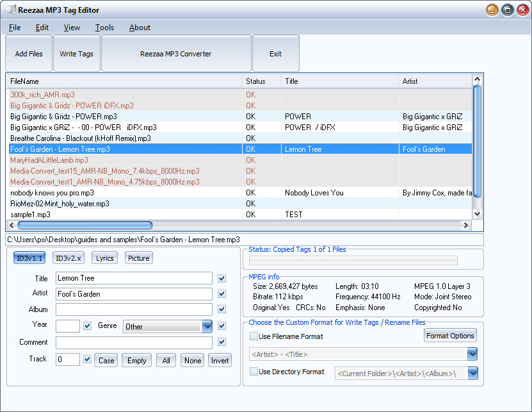
Task: Click into the Track number field
Action: (x=67, y=359)
